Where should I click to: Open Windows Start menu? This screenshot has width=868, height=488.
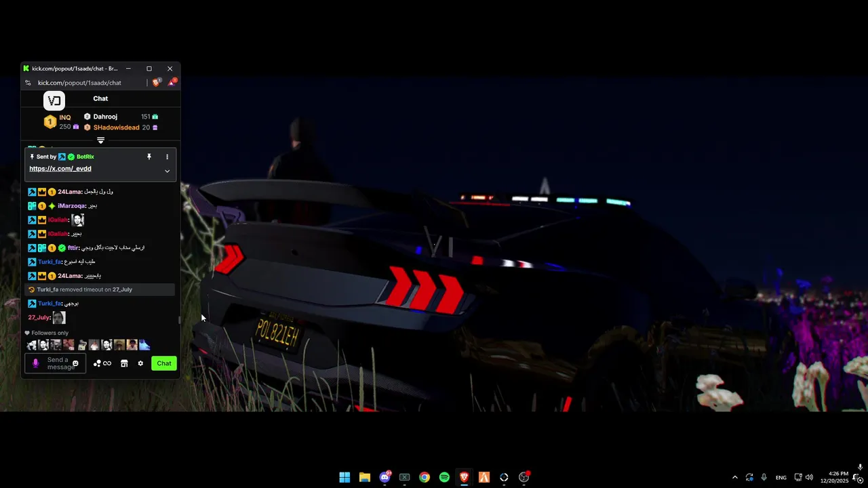pos(344,477)
